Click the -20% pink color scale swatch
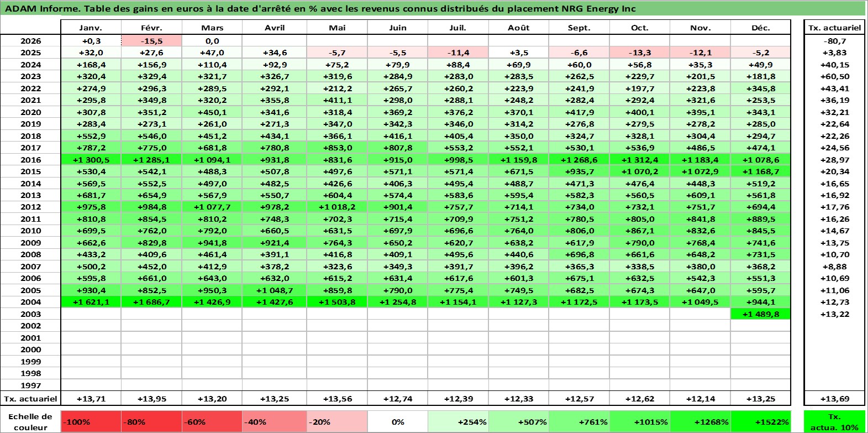This screenshot has width=868, height=433. [x=337, y=421]
